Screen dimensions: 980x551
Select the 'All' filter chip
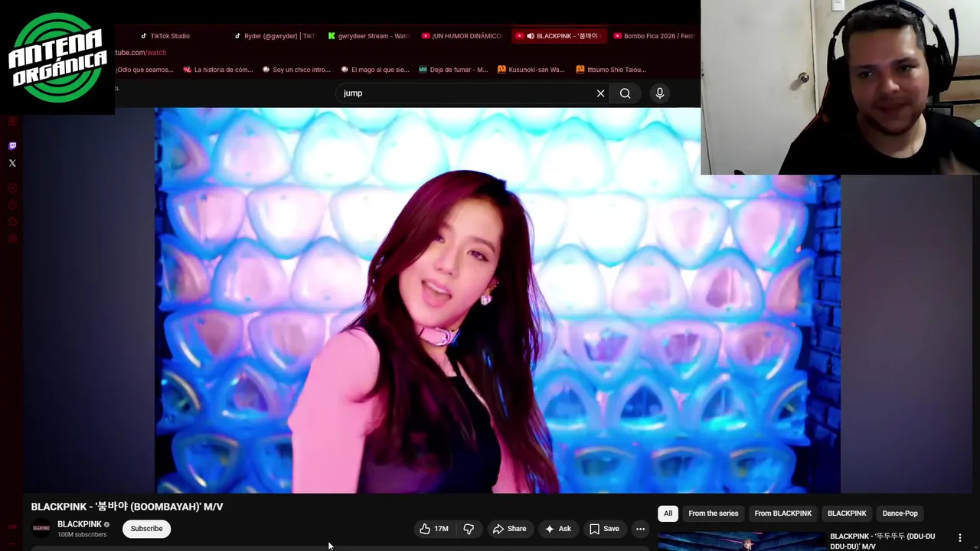pos(668,514)
